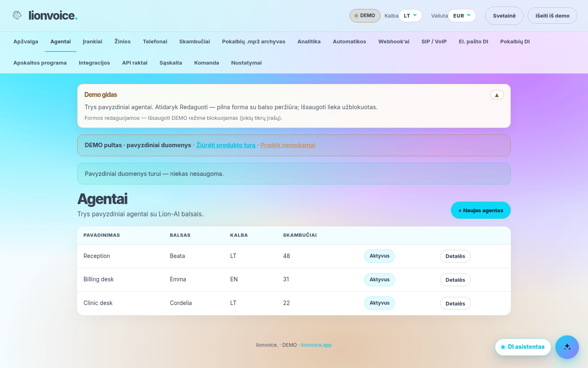The image size is (588, 368).
Task: Collapse the Demo gidas panel arrow
Action: pos(497,95)
